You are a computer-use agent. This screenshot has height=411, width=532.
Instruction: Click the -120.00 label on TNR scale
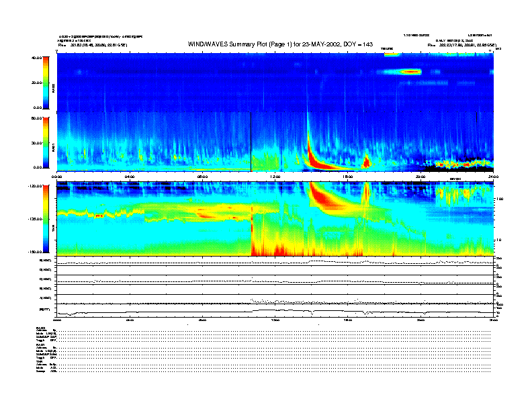[x=36, y=186]
